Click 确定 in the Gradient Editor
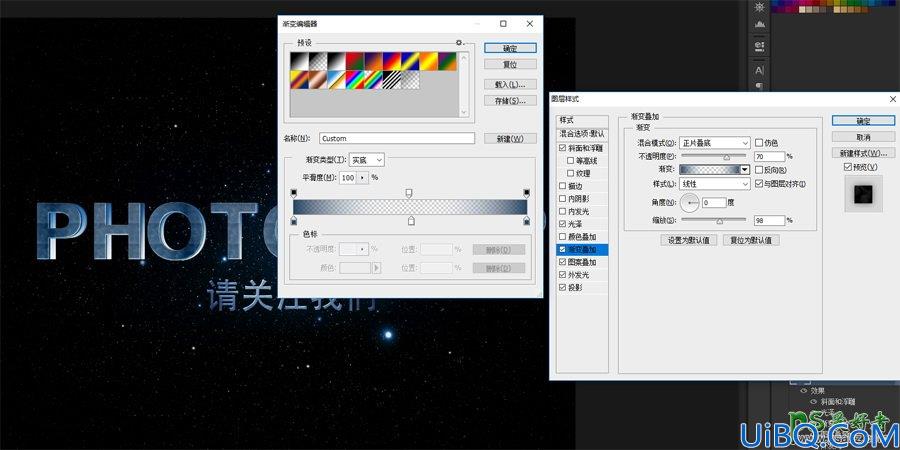The width and height of the screenshot is (900, 450). coord(510,48)
